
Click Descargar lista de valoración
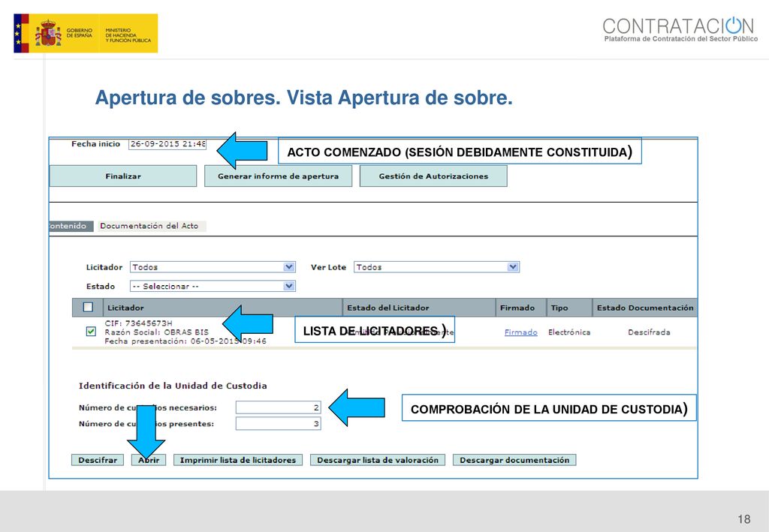tap(378, 460)
